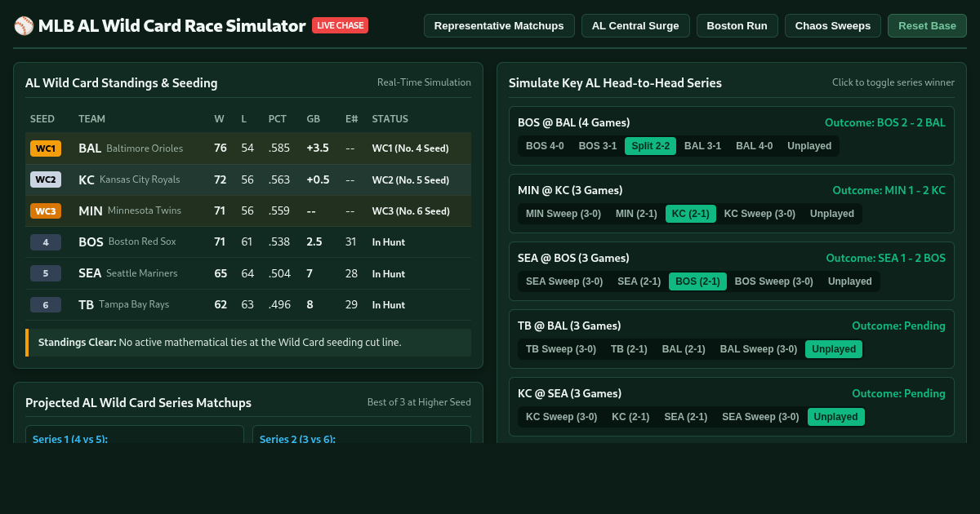Click the E# column header

(x=352, y=119)
